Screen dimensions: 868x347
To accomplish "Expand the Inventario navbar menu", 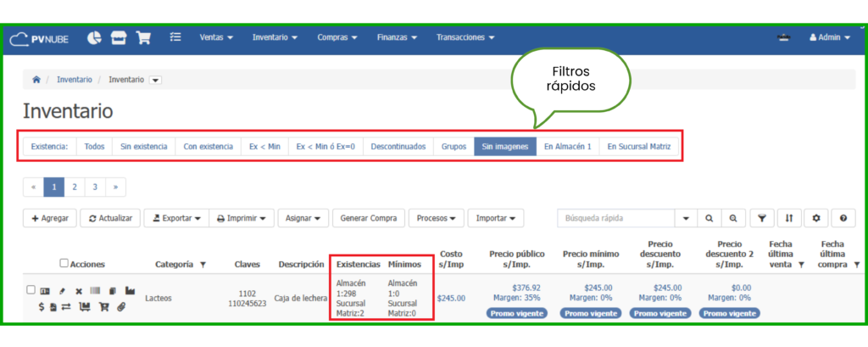I will pos(275,37).
